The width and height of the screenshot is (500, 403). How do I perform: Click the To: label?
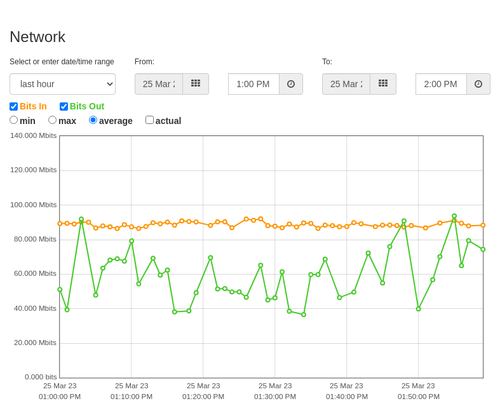tap(327, 62)
